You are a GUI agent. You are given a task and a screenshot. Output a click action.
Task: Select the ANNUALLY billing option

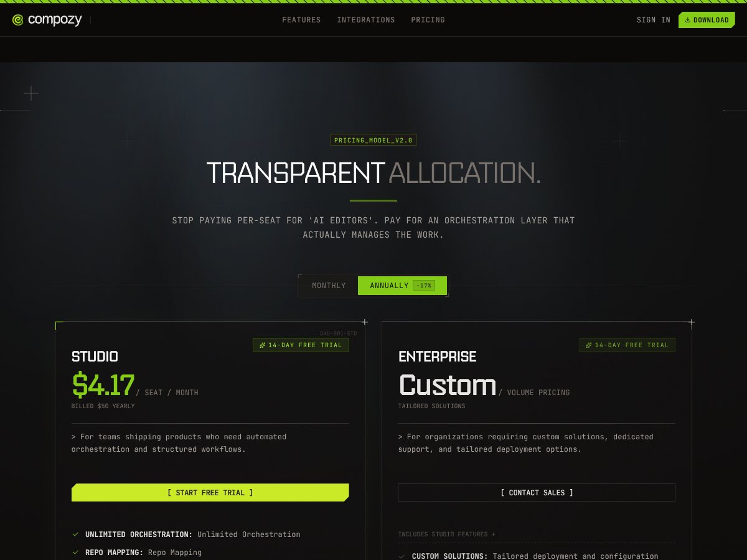[x=389, y=285]
